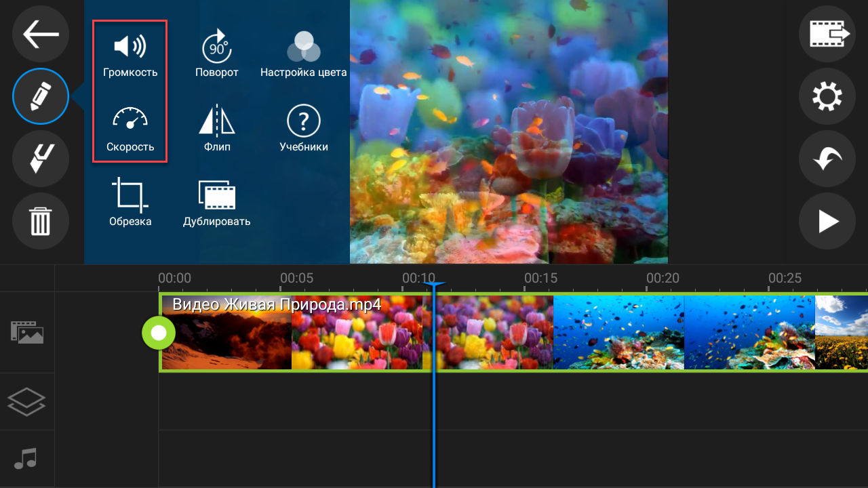Rotate clip with the Поворот tool

(x=217, y=56)
